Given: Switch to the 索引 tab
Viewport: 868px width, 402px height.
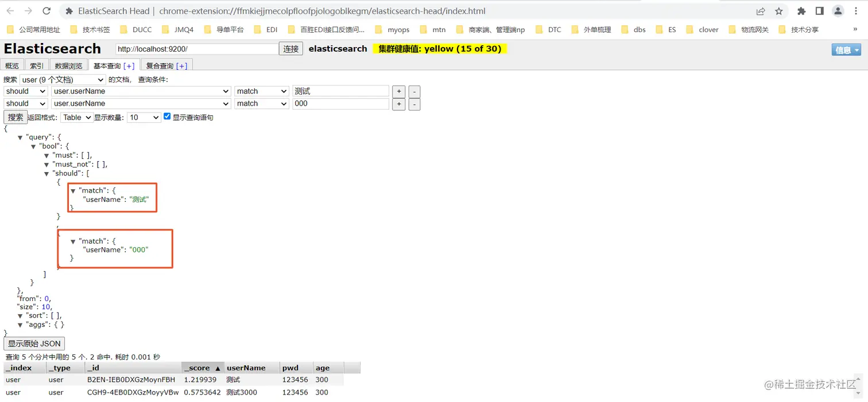Looking at the screenshot, I should [37, 66].
